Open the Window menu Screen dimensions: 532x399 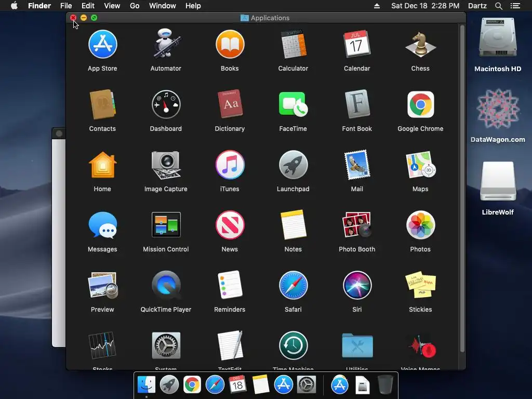tap(163, 6)
